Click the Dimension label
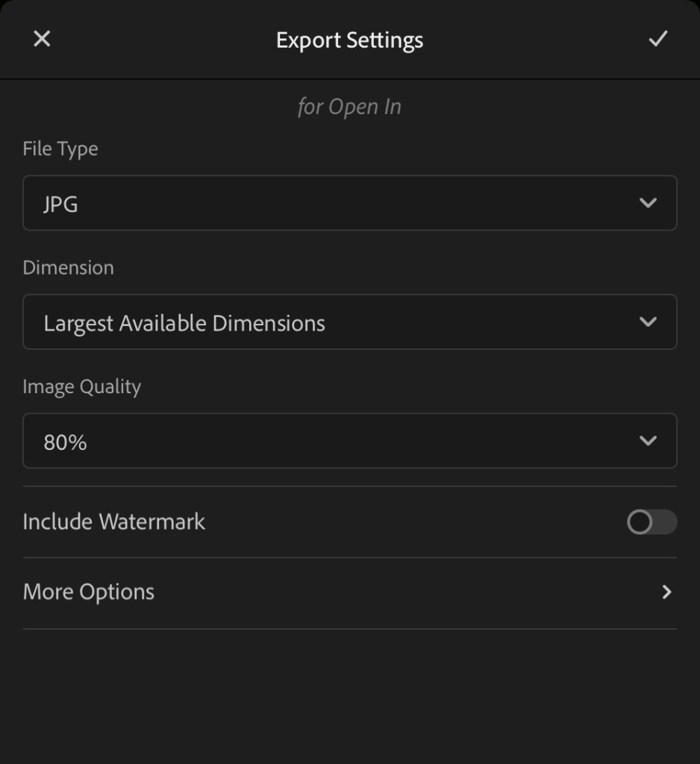700x764 pixels. [x=69, y=267]
